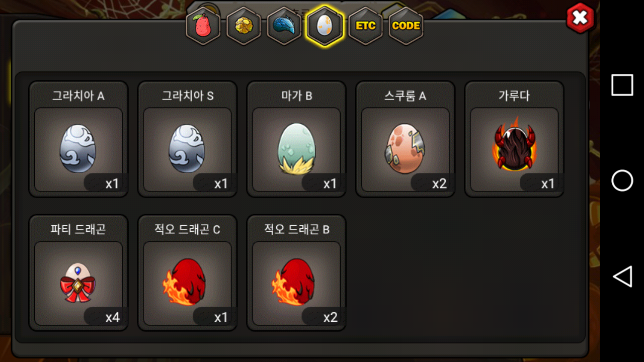
Task: Open the CODE tab
Action: [x=406, y=26]
